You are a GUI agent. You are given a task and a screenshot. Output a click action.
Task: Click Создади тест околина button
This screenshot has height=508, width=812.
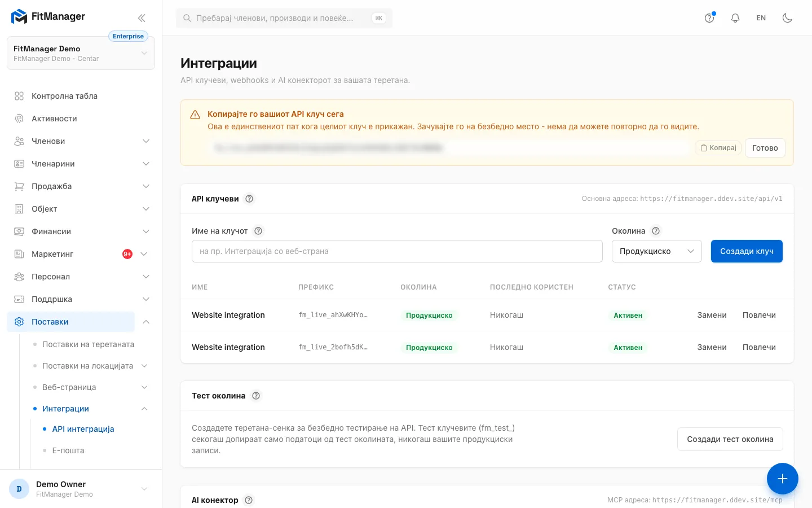[x=730, y=439]
